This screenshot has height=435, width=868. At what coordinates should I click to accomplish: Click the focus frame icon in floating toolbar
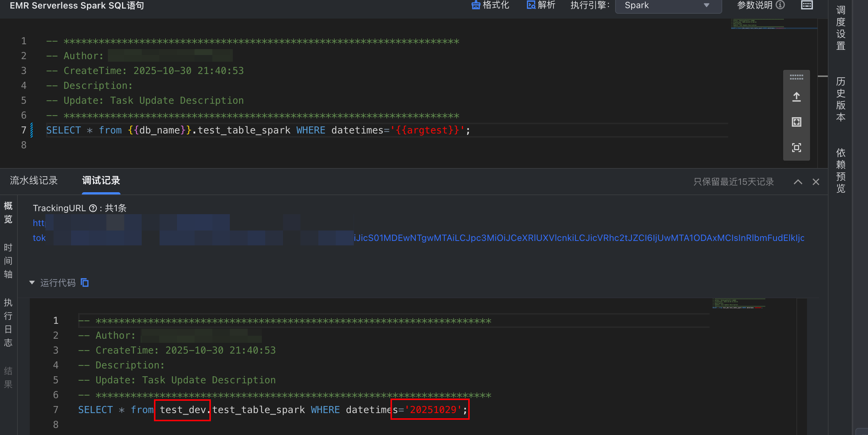tap(796, 148)
